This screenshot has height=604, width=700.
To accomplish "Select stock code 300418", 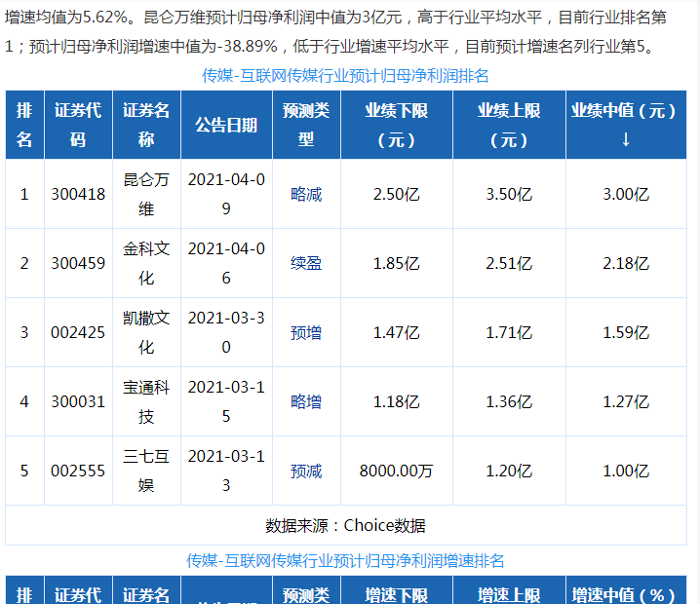I will pyautogui.click(x=78, y=195).
